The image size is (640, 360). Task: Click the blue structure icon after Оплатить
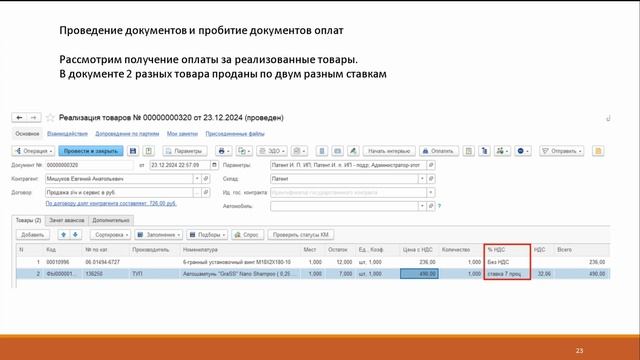tap(484, 151)
